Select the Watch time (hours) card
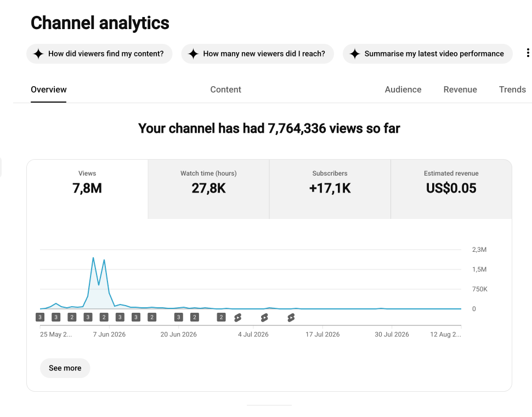The width and height of the screenshot is (532, 417). click(x=208, y=189)
